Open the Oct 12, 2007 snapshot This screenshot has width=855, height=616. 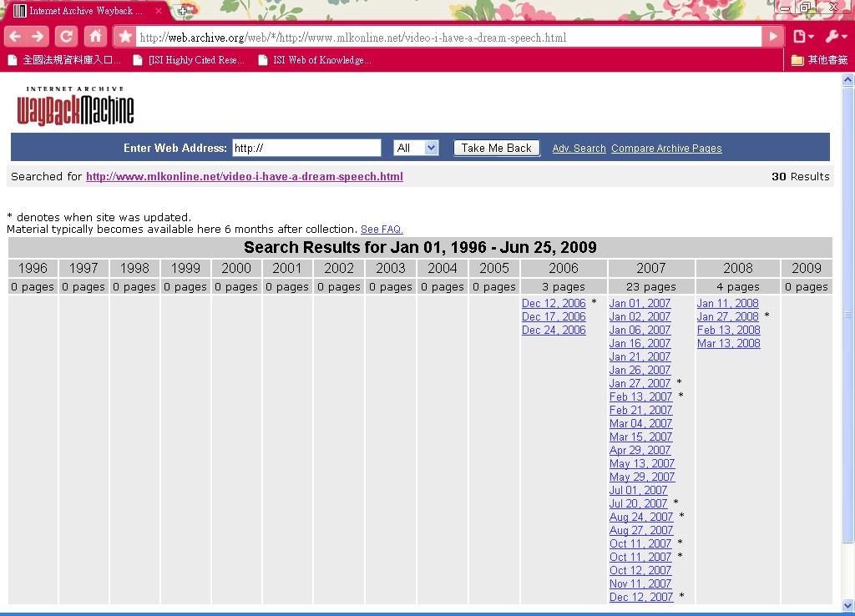click(640, 570)
